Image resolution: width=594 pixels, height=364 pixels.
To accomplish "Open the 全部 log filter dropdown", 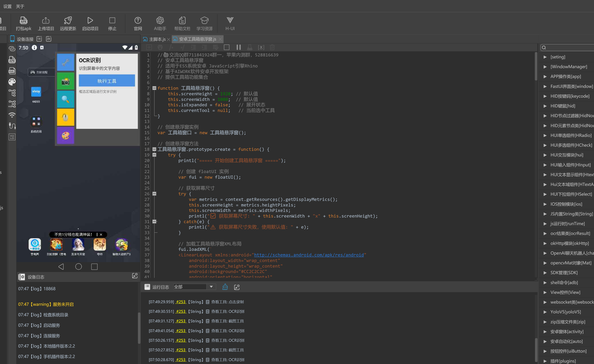I will pos(211,287).
